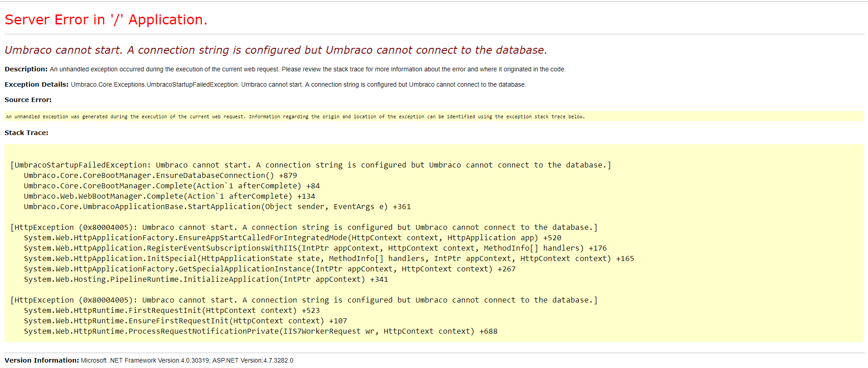Image resolution: width=868 pixels, height=368 pixels.
Task: Click the 'Version Information:' label
Action: pos(42,360)
